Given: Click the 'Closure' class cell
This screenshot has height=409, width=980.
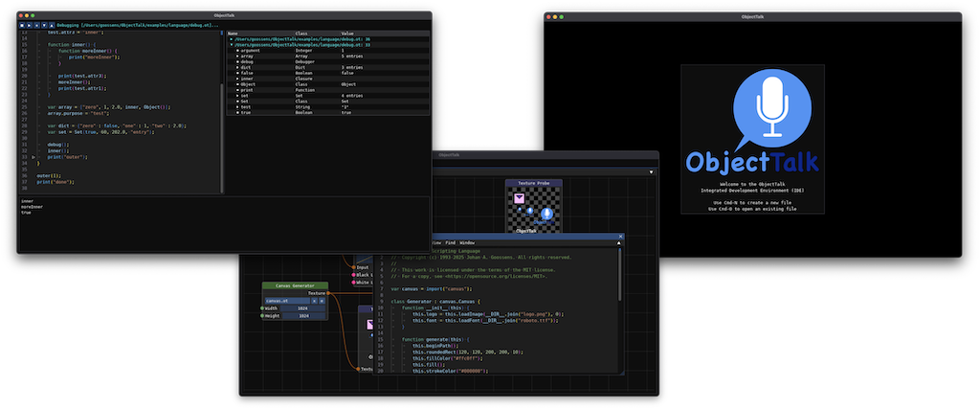Looking at the screenshot, I should (303, 79).
